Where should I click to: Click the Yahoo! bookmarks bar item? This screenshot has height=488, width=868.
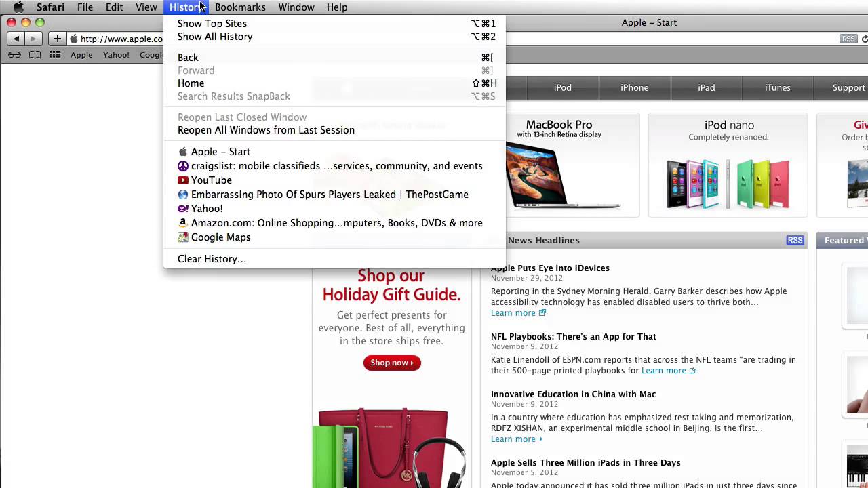click(x=116, y=55)
